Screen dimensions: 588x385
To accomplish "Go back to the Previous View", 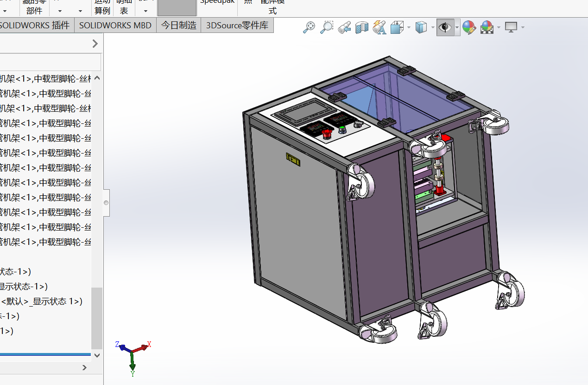I will pos(344,27).
